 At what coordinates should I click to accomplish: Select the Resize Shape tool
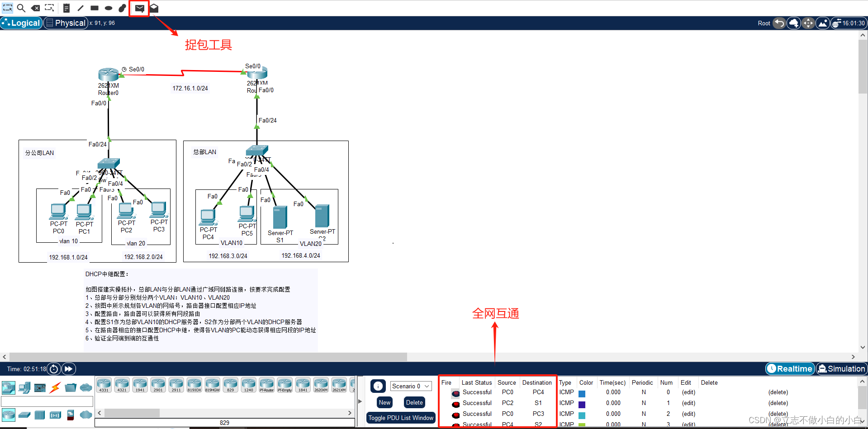click(x=49, y=8)
